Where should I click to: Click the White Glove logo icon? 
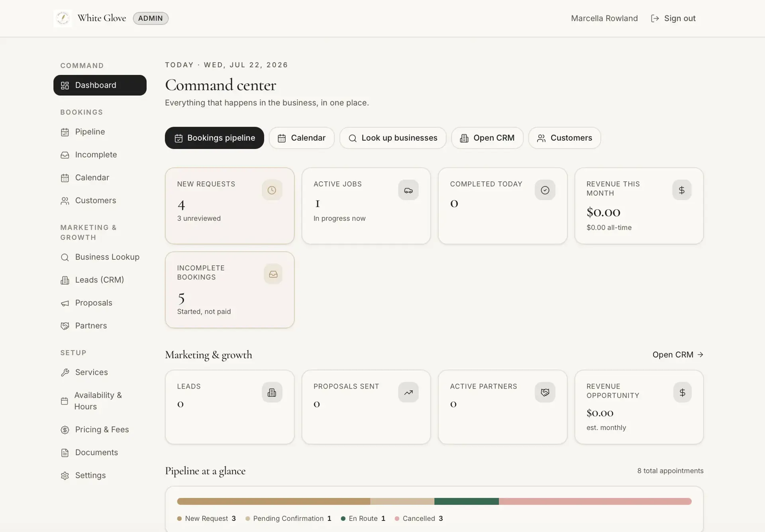coord(63,18)
